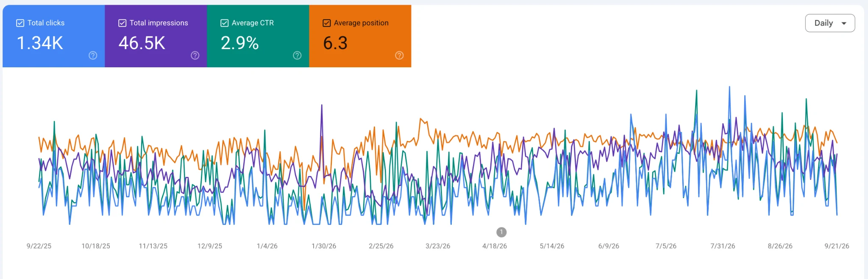868x279 pixels.
Task: Click help icon on Average position card
Action: [x=399, y=55]
